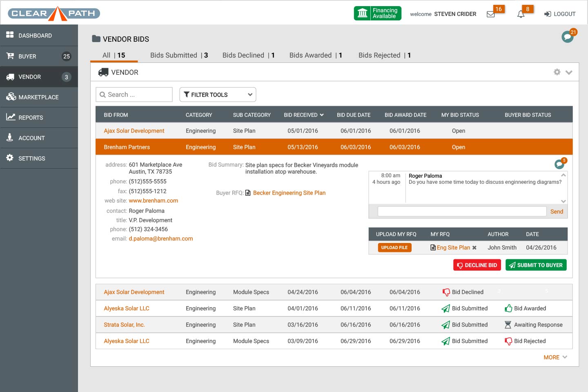Screen dimensions: 588x392
Task: Remove the Eng Site Plan file
Action: (474, 248)
